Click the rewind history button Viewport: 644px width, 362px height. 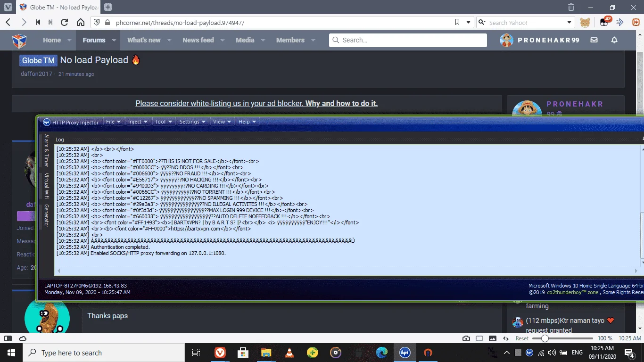[38, 22]
